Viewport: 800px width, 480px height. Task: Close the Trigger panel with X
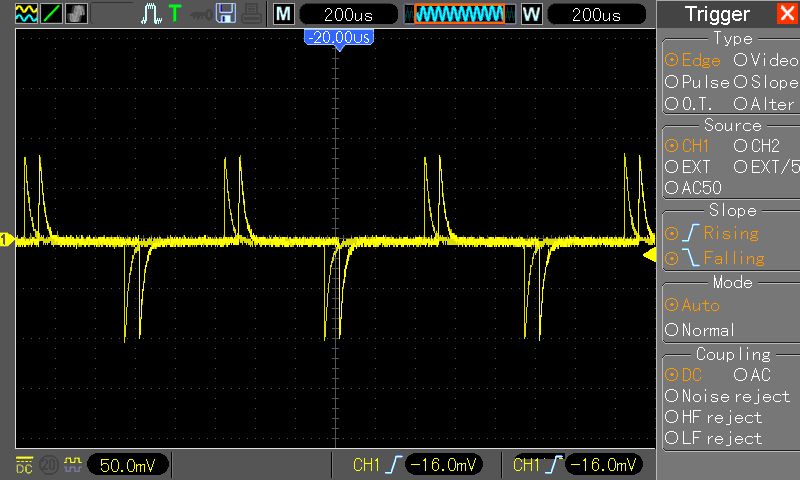[786, 14]
